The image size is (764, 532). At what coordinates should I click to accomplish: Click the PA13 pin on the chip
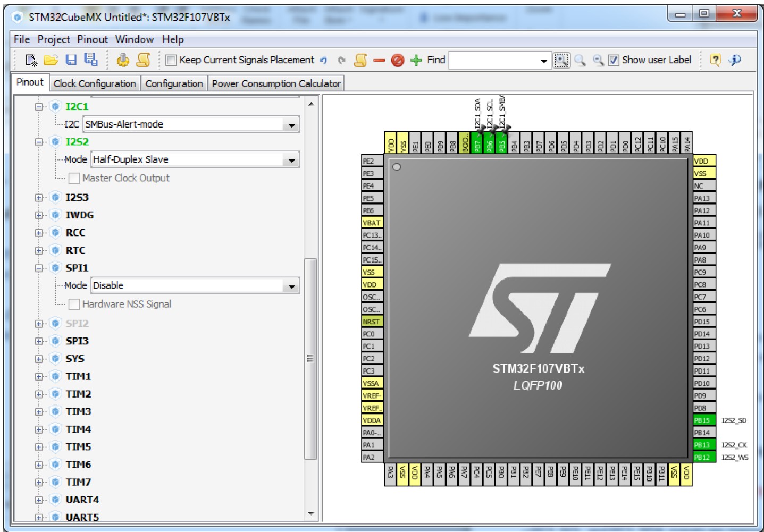(x=704, y=198)
